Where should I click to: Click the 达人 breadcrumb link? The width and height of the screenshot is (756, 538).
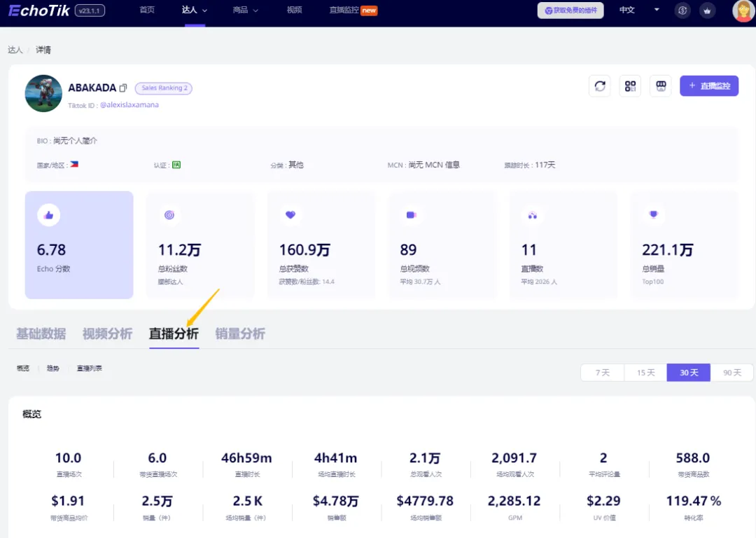15,50
